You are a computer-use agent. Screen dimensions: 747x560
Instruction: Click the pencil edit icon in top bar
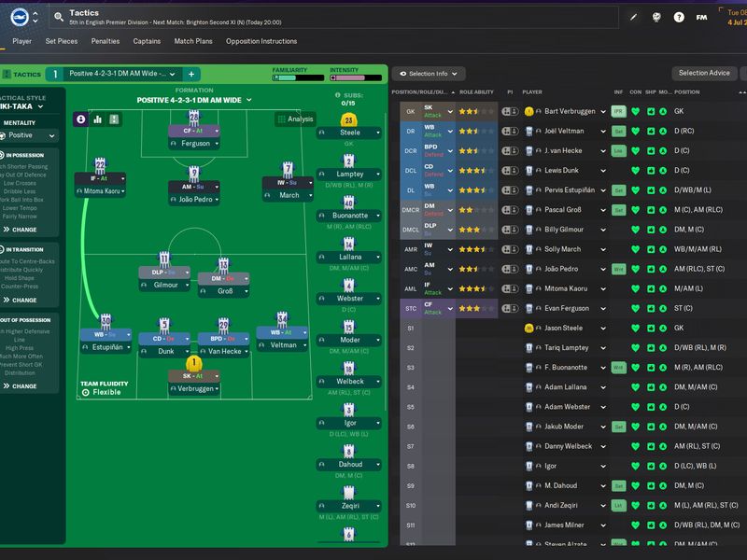[x=633, y=17]
